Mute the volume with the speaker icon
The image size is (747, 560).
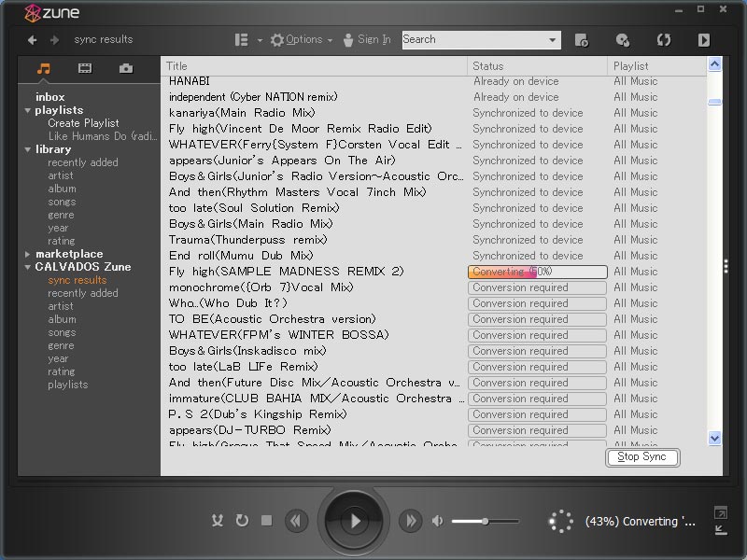coord(437,522)
